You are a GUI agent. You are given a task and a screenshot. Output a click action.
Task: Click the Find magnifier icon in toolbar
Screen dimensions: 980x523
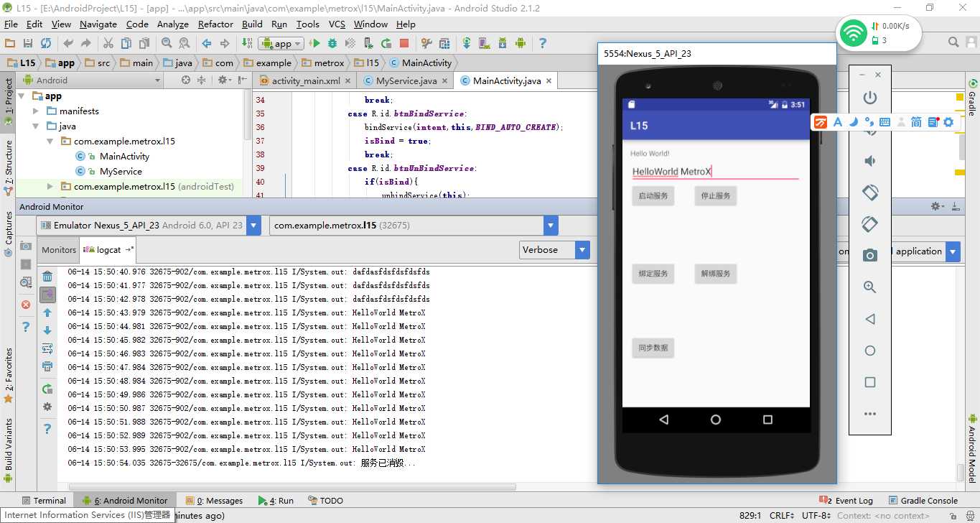(167, 43)
